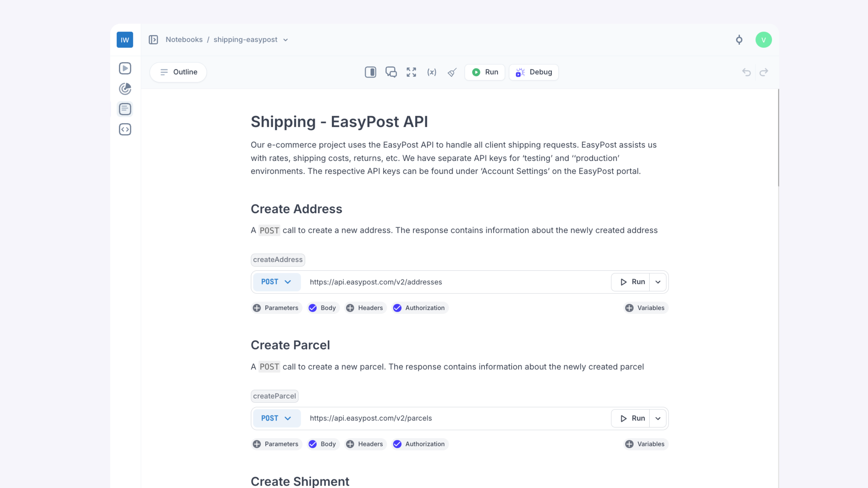Open Authorization tab of createAddress request
Screen dimensions: 868x488
[x=420, y=308]
